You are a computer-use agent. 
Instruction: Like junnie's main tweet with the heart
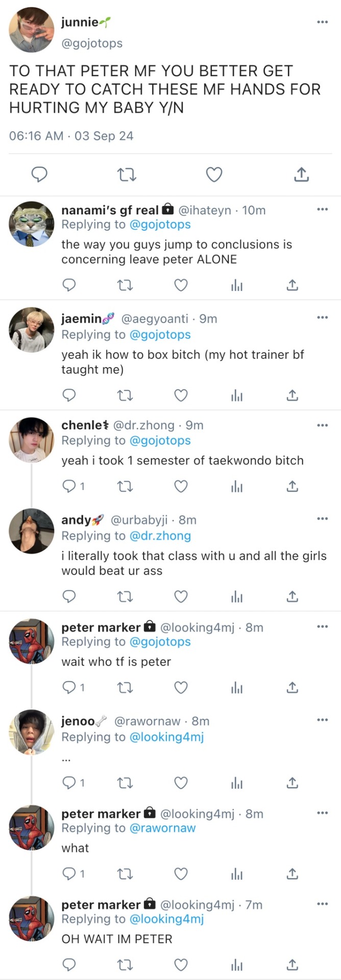click(214, 175)
